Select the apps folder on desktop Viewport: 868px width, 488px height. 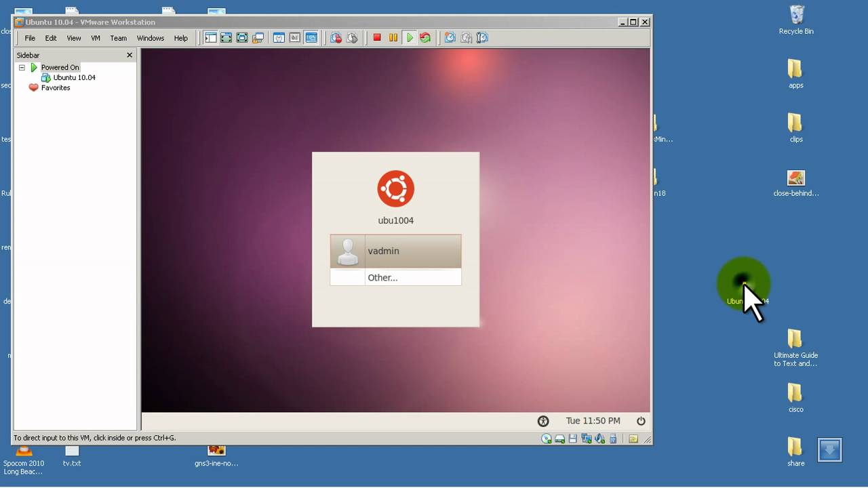pos(796,74)
